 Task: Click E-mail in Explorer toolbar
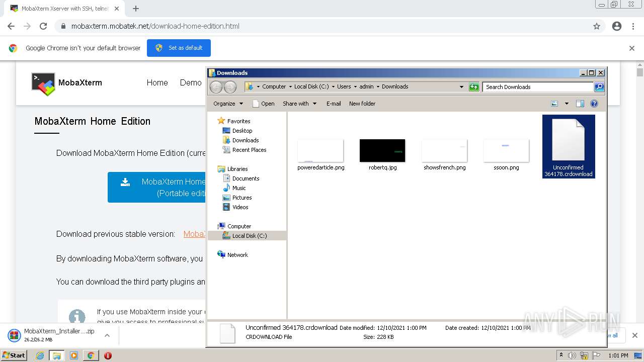pos(334,104)
